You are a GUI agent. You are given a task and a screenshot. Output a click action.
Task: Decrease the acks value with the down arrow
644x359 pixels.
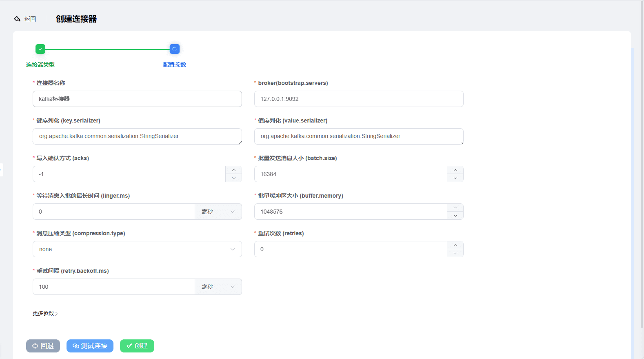click(234, 178)
